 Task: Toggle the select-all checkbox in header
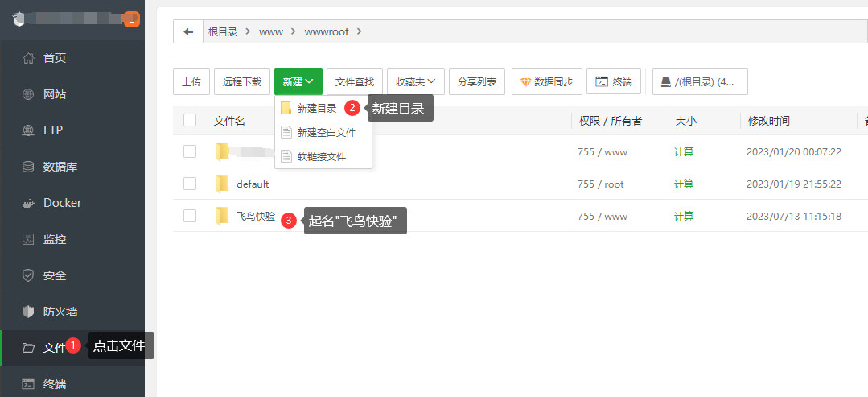click(190, 120)
